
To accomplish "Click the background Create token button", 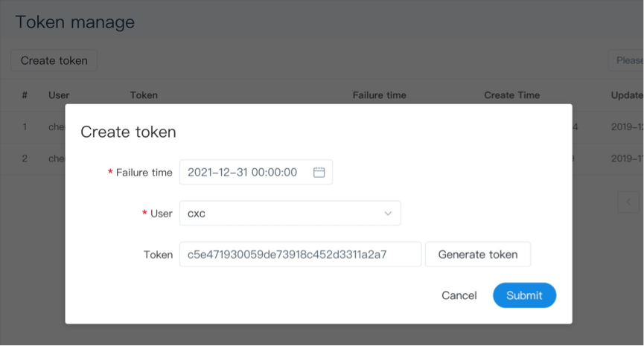I will coord(54,61).
